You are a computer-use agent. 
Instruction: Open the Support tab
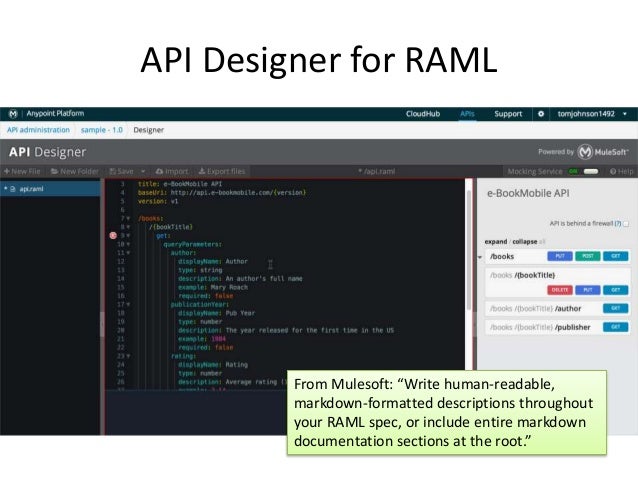[508, 114]
